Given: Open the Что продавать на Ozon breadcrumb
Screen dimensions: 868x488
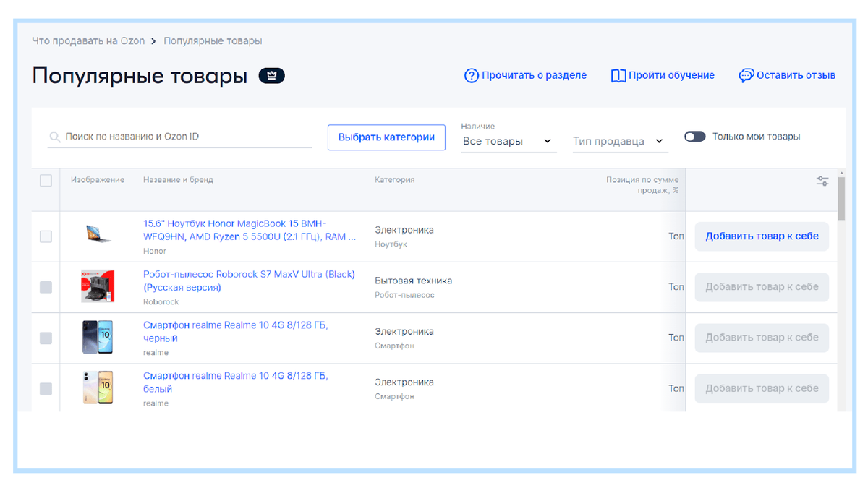Looking at the screenshot, I should coord(88,41).
